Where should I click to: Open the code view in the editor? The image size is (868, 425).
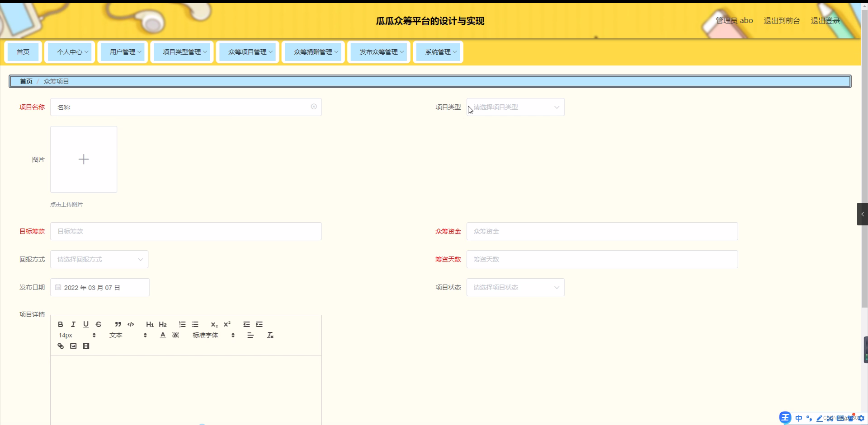(131, 324)
